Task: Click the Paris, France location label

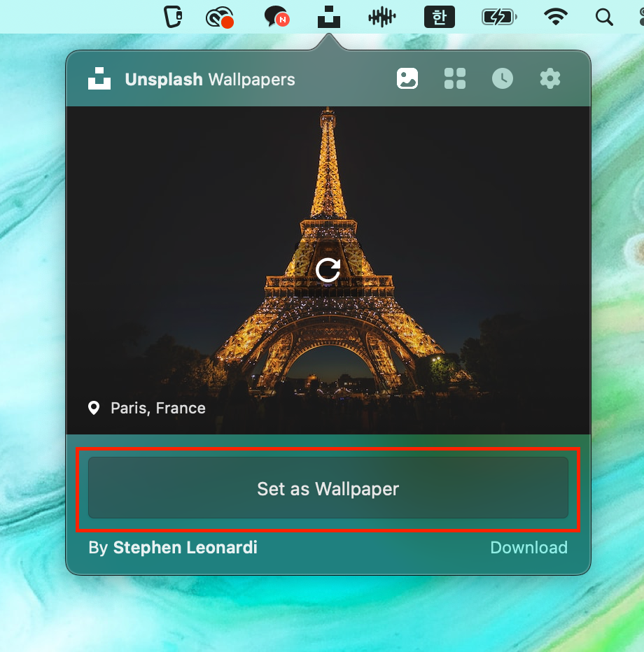Action: point(158,409)
